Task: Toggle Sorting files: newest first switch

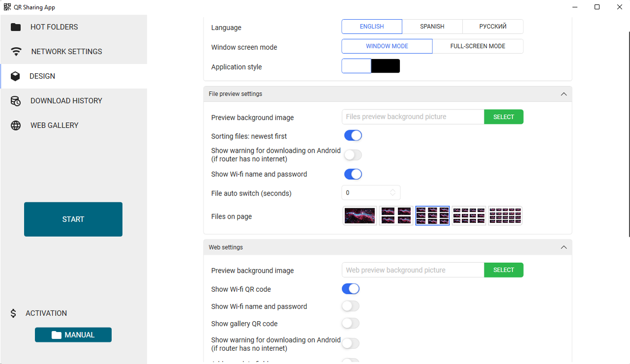Action: click(x=353, y=136)
